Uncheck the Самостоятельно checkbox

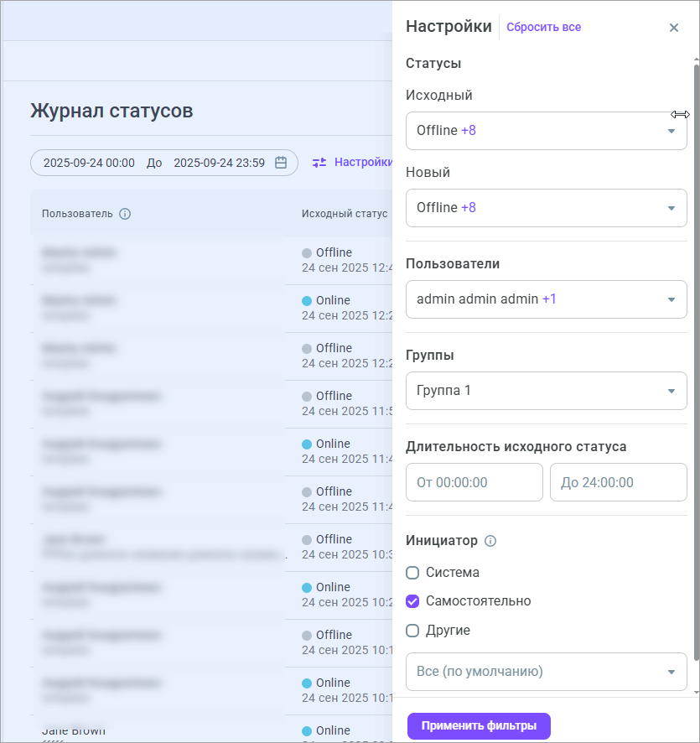(x=412, y=601)
